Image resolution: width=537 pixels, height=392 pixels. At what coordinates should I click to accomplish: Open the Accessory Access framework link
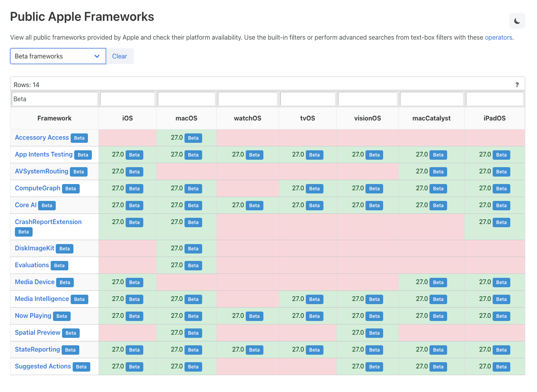pos(42,137)
